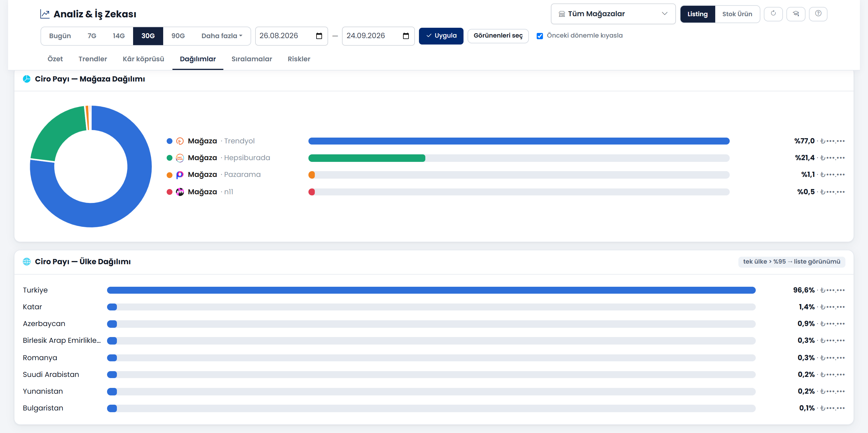Click the orange Pazarama legend dot

[x=170, y=175]
